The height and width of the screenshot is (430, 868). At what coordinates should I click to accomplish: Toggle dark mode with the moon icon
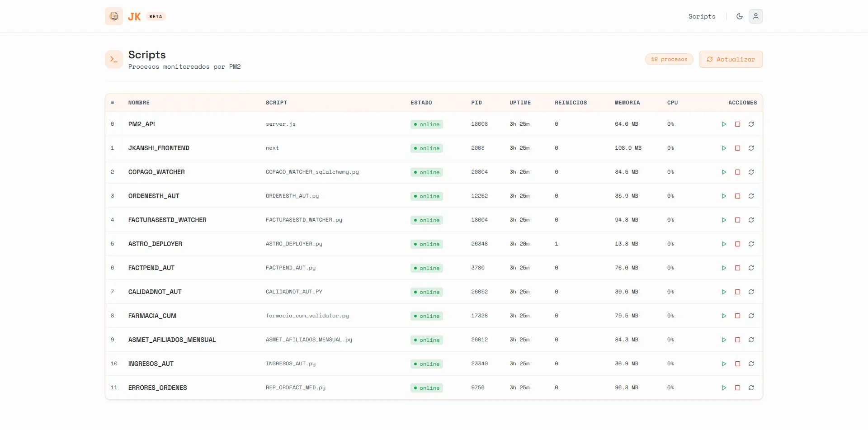[x=740, y=16]
